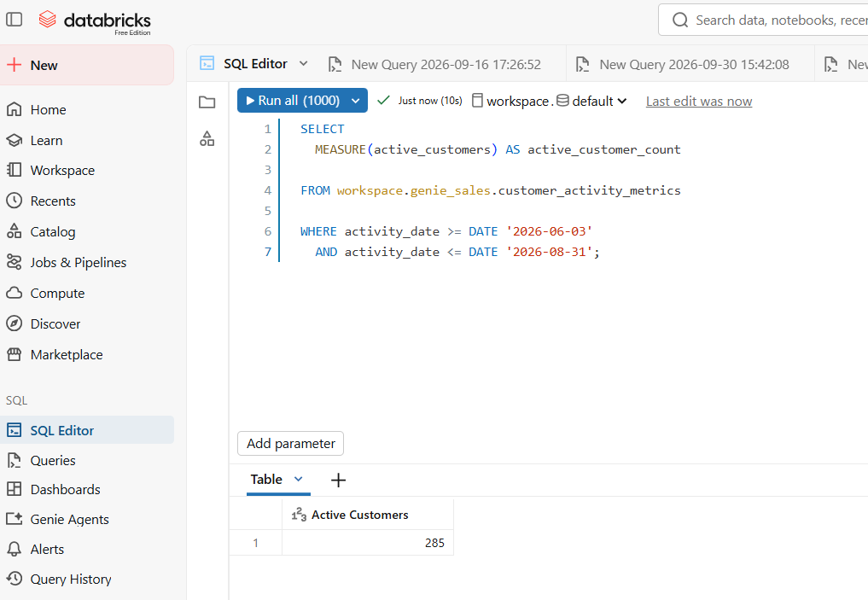Click the green success checkmark status
This screenshot has height=600, width=868.
(x=383, y=100)
